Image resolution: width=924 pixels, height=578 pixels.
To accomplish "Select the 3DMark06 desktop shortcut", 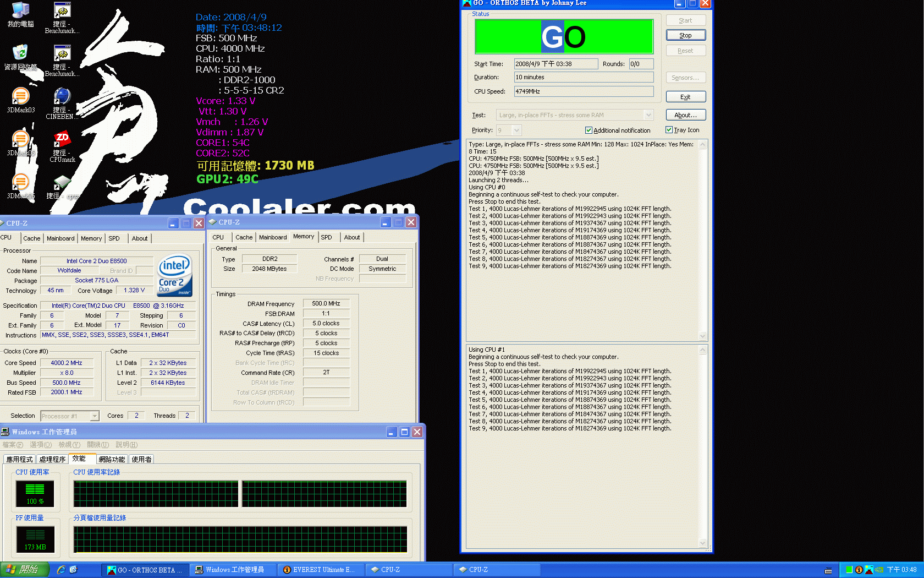I will tap(20, 186).
